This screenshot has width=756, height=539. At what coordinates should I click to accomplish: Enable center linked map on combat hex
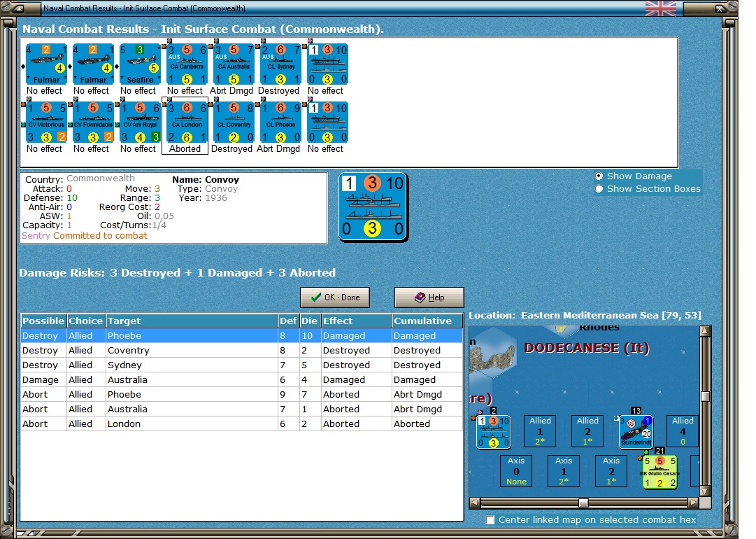(490, 519)
